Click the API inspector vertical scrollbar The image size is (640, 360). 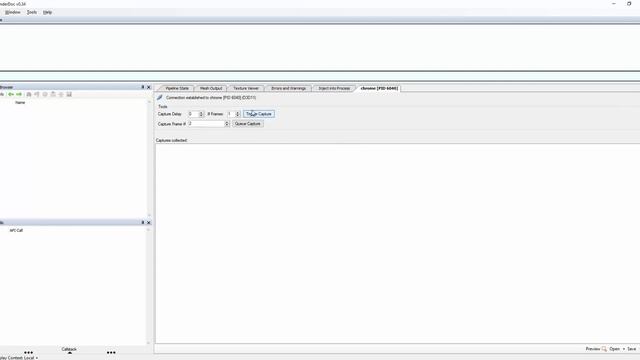pyautogui.click(x=149, y=287)
